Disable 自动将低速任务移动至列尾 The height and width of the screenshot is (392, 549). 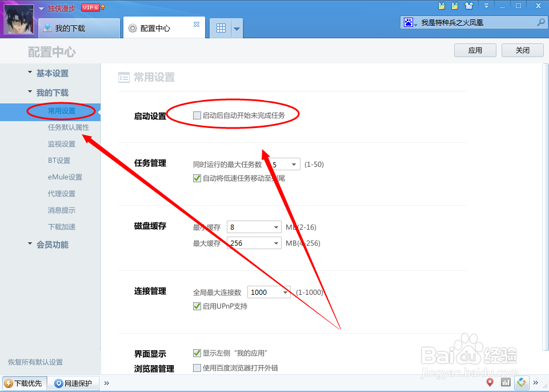[x=197, y=178]
